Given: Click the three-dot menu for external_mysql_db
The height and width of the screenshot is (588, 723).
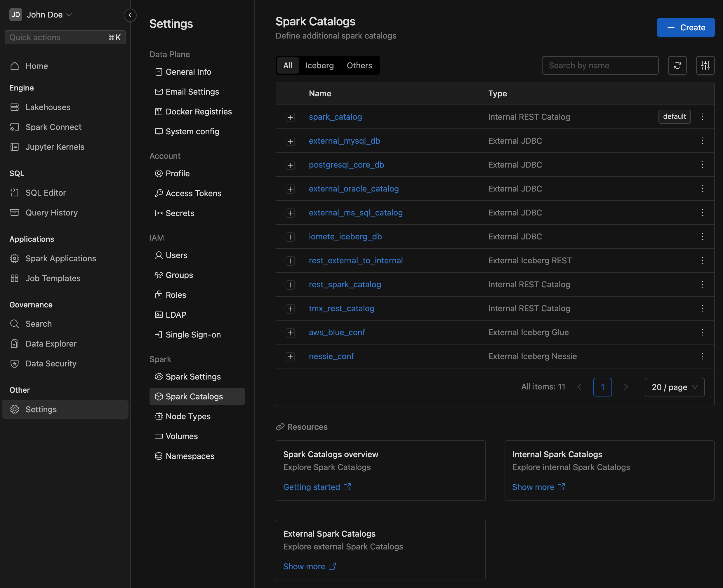Looking at the screenshot, I should (x=703, y=140).
